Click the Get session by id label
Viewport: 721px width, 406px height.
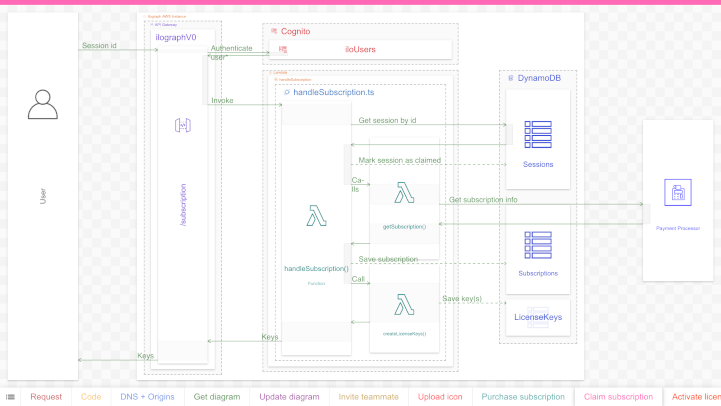[x=387, y=120]
